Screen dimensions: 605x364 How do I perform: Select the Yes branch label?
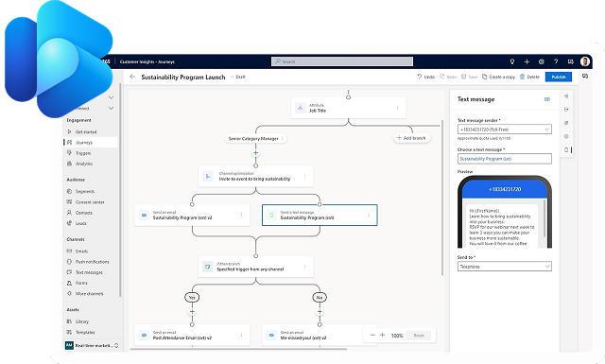192,297
